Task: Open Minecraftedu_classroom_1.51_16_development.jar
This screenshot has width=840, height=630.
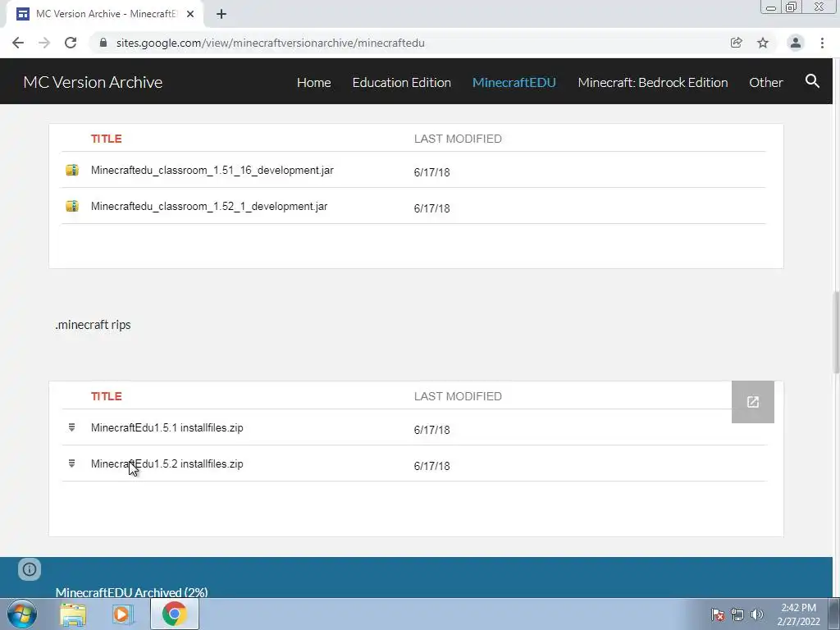Action: click(x=212, y=171)
